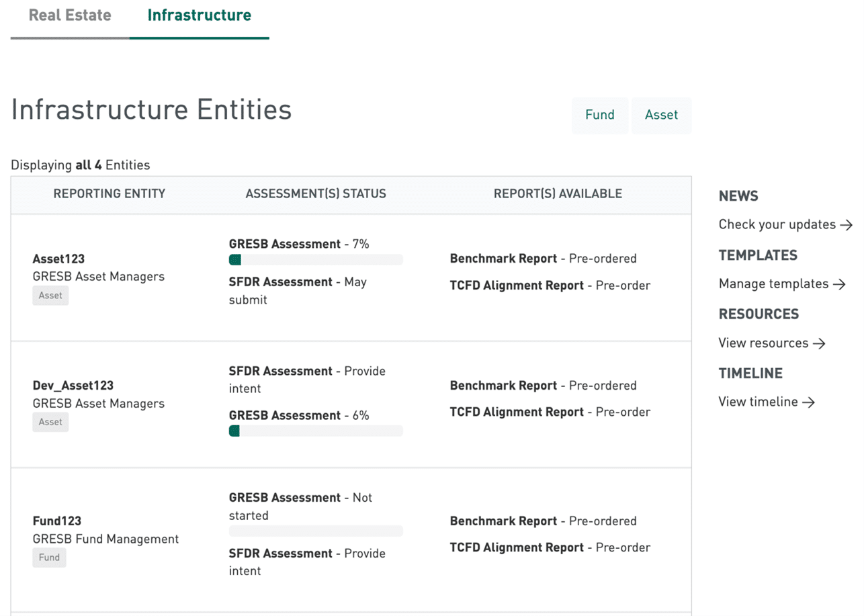Switch to the Real Estate tab
Screen dimensions: 864x616
coord(70,15)
